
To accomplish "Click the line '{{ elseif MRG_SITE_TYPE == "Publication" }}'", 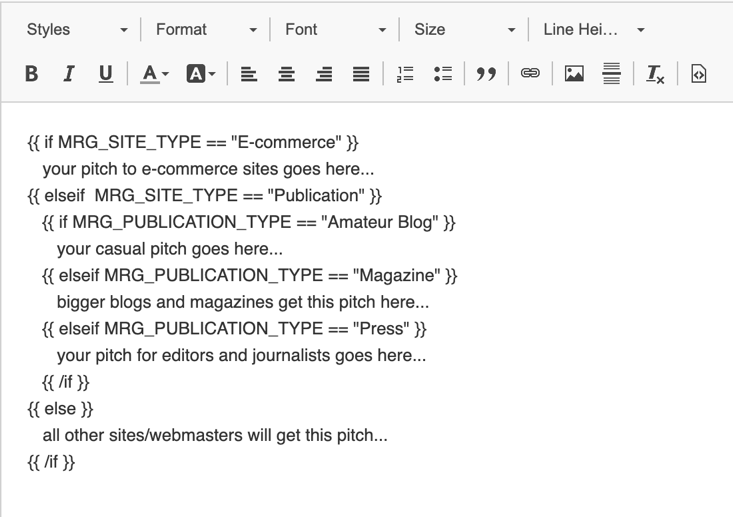I will click(x=205, y=195).
